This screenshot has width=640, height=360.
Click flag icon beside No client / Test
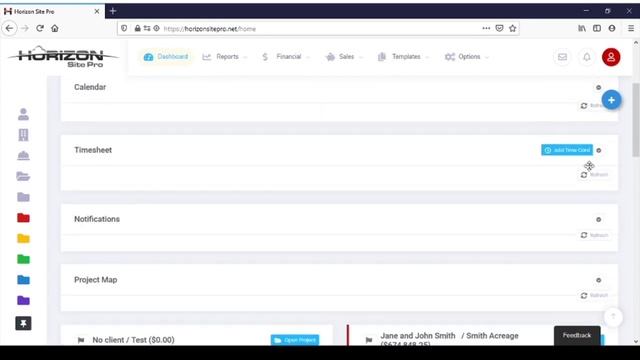[x=81, y=340]
